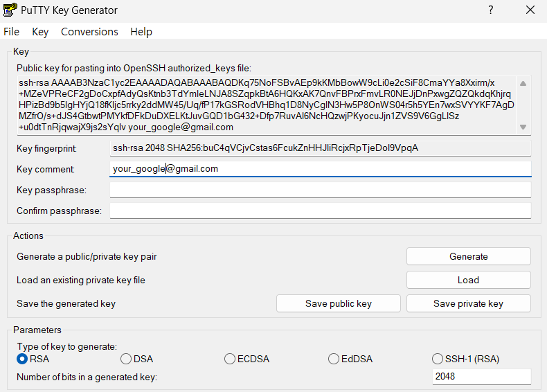Click 'Type of key to generate:' label
This screenshot has width=547, height=392.
coord(67,346)
